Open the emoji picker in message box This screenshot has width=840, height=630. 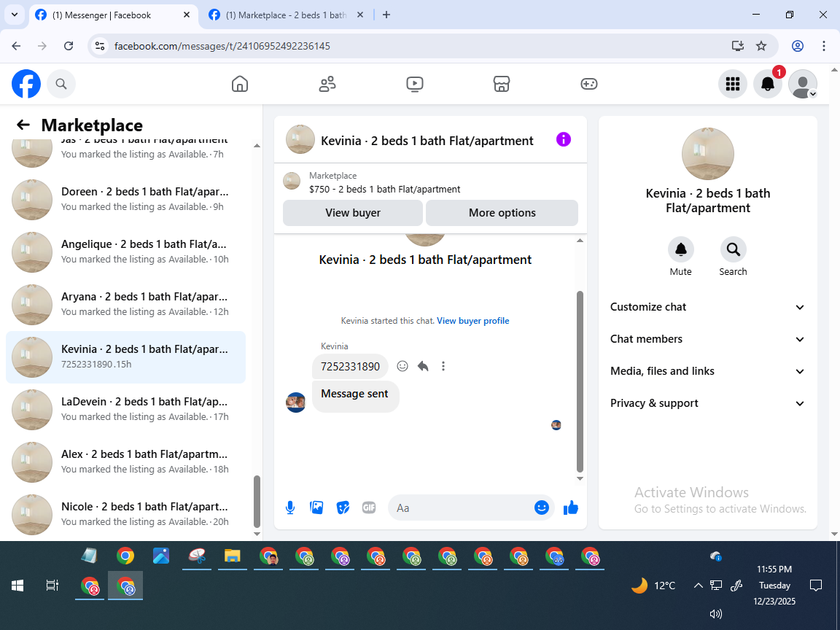[x=542, y=507]
